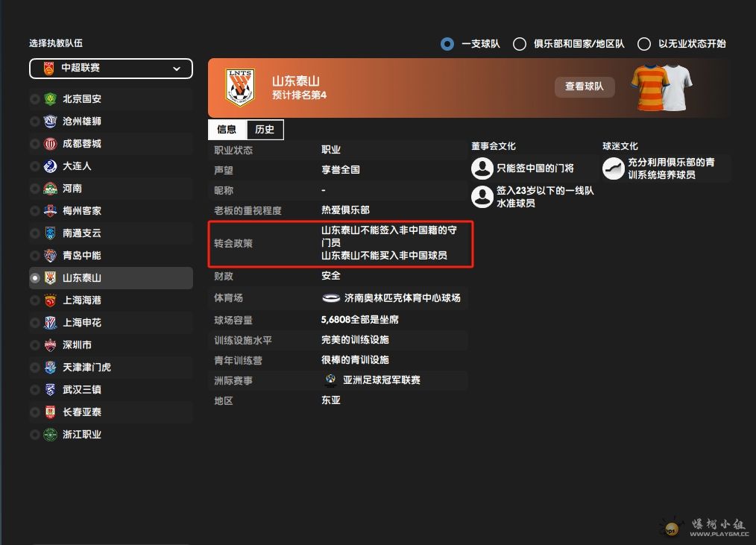Click the 亚洲足球冠军联赛 competition link
The height and width of the screenshot is (545, 756).
[382, 380]
